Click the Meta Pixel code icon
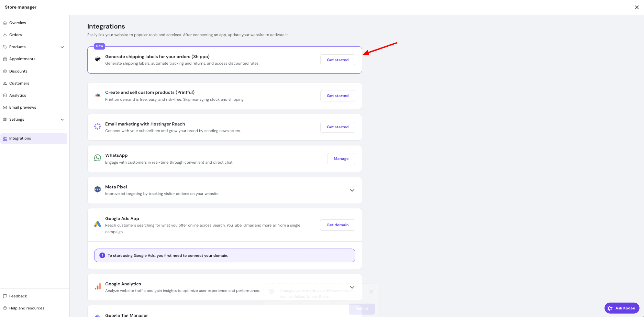This screenshot has height=317, width=644. click(98, 189)
